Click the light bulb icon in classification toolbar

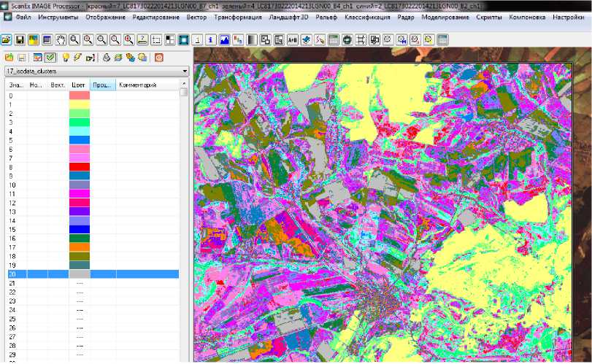coord(65,57)
